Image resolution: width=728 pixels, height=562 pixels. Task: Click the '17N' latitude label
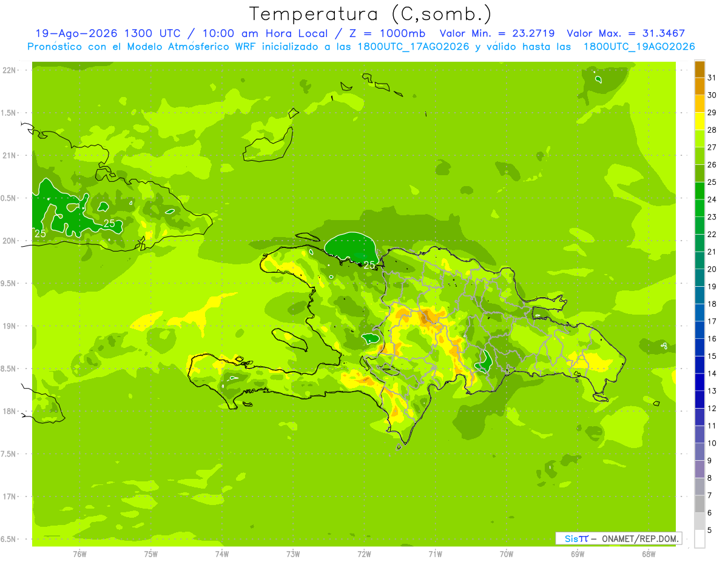(x=8, y=497)
